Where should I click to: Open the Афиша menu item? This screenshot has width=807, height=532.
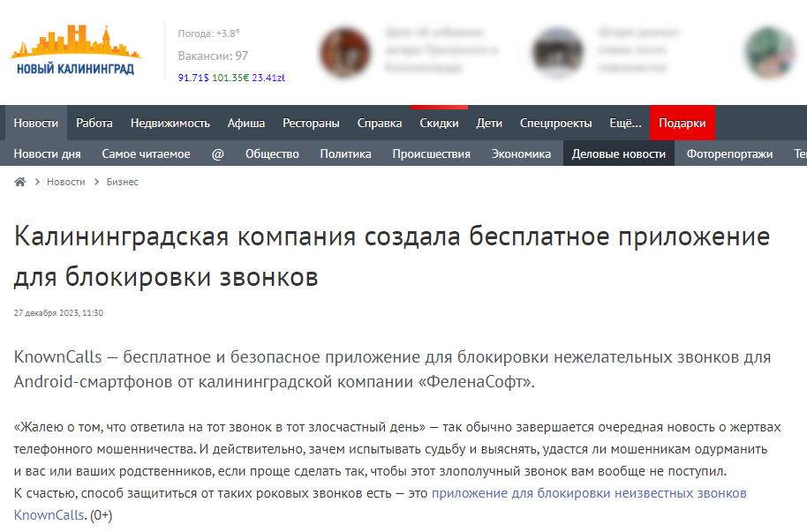point(246,123)
